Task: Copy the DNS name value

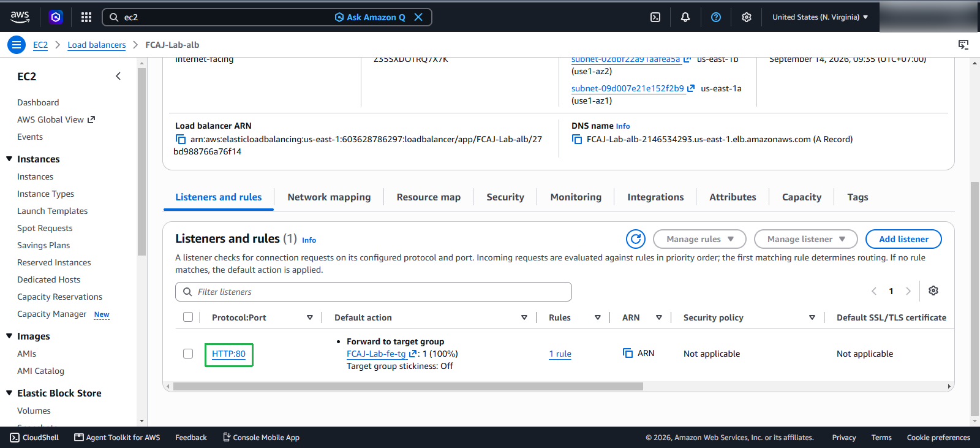Action: 577,140
